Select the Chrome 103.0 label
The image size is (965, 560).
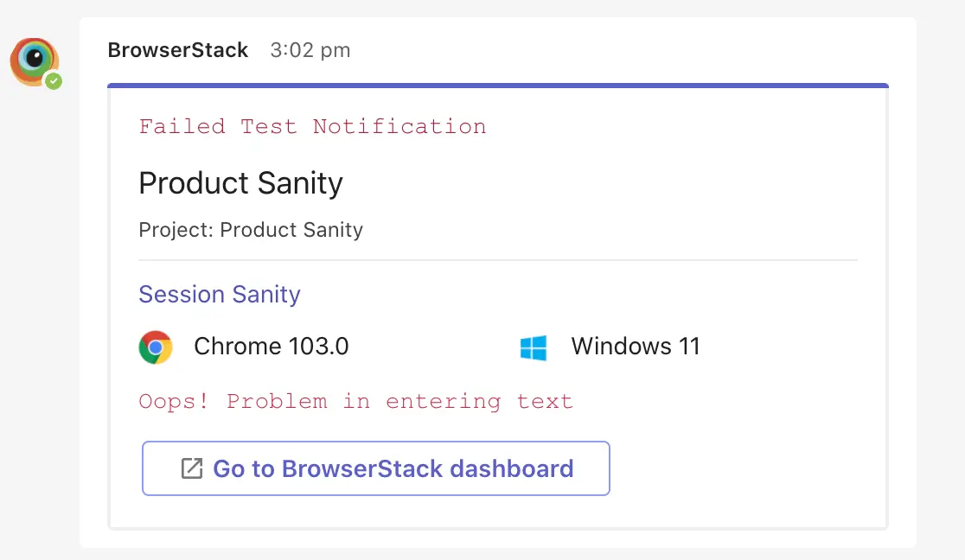click(271, 347)
